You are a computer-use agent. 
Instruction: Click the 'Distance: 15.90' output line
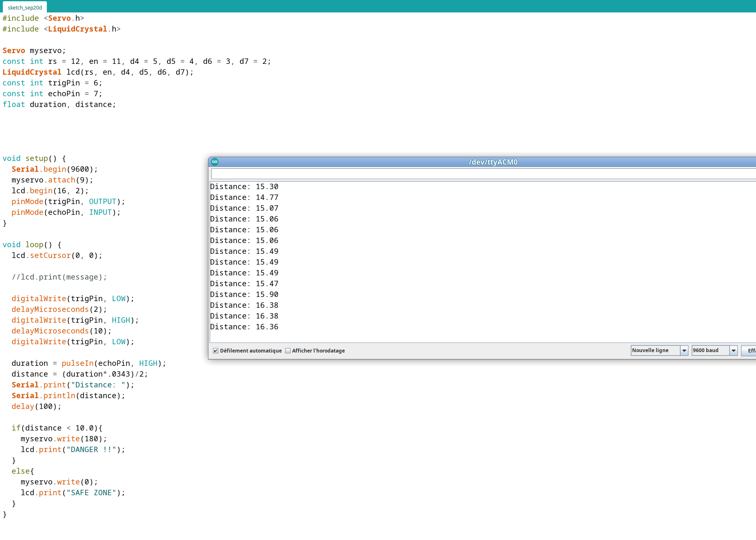tap(244, 294)
